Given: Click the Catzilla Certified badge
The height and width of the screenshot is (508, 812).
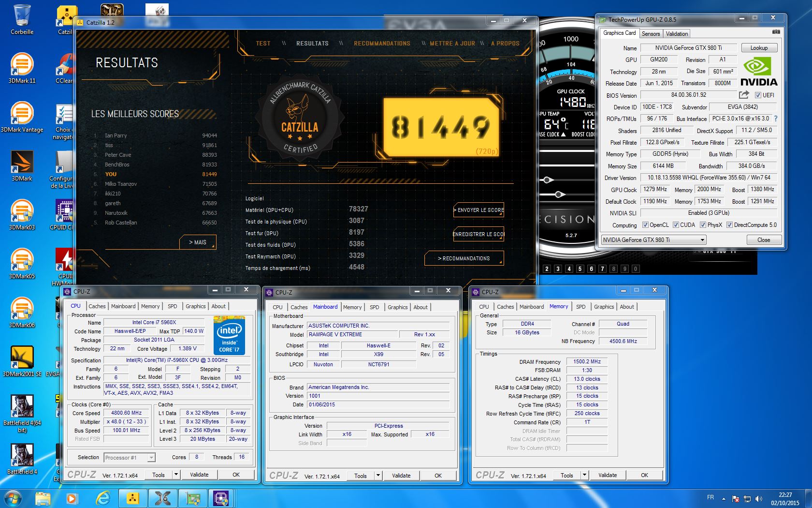Looking at the screenshot, I should click(300, 118).
